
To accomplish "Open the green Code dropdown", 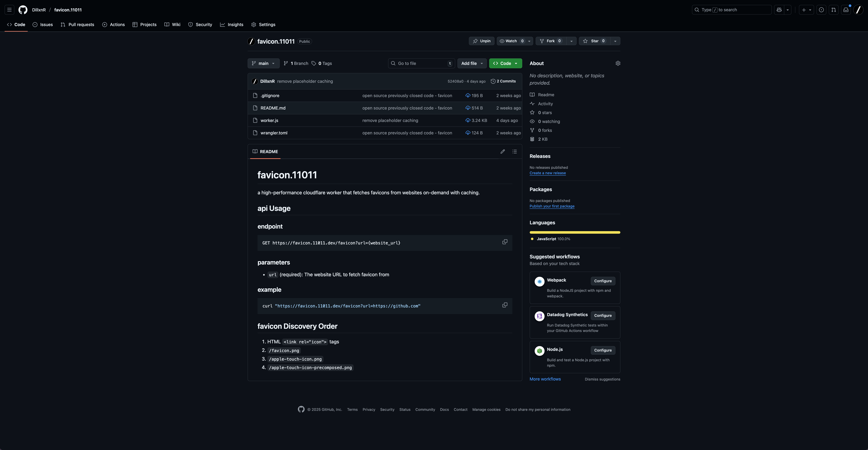I will click(x=505, y=63).
